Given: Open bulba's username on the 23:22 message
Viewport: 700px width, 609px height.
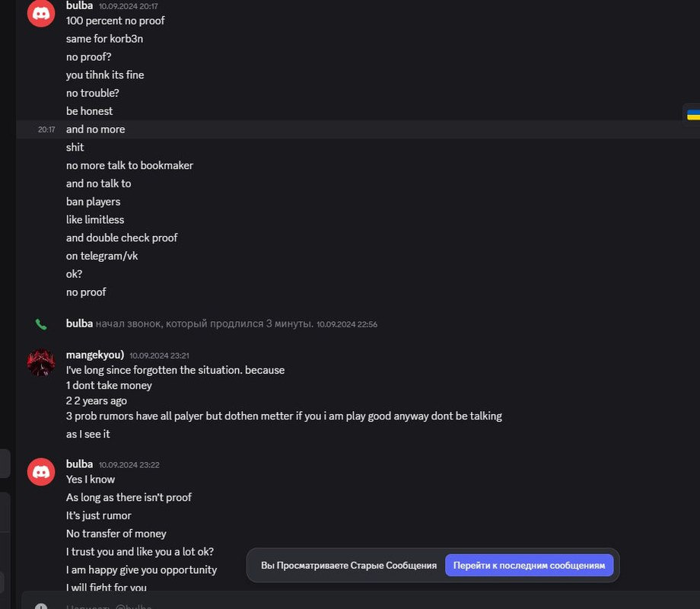Looking at the screenshot, I should tap(79, 464).
